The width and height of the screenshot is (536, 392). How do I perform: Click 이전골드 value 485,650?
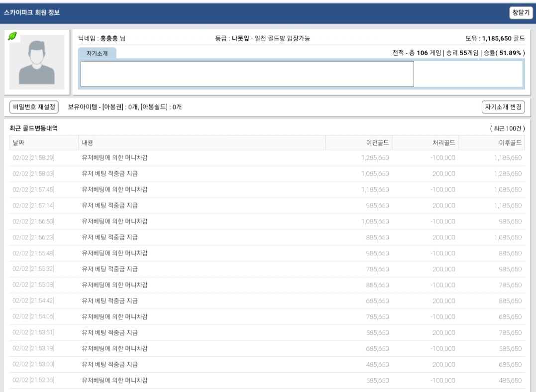coord(377,365)
